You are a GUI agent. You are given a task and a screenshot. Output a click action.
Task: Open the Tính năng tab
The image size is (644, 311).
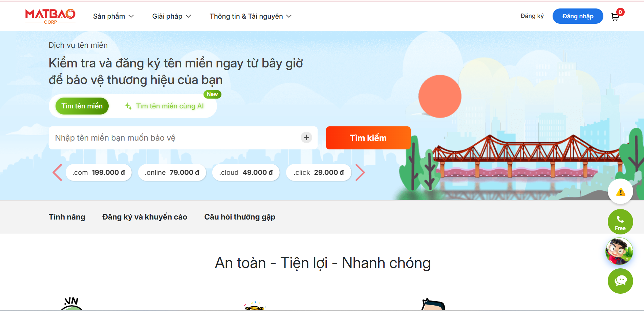pyautogui.click(x=67, y=217)
